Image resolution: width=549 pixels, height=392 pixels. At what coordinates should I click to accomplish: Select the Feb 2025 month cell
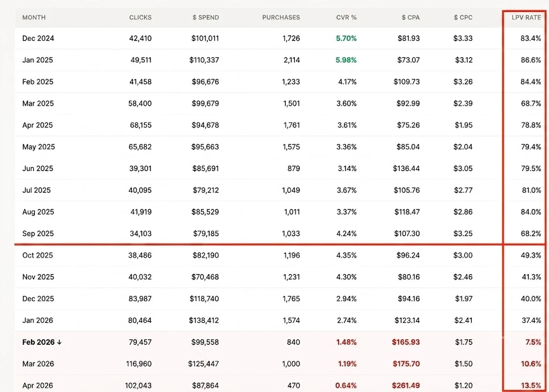pyautogui.click(x=38, y=82)
